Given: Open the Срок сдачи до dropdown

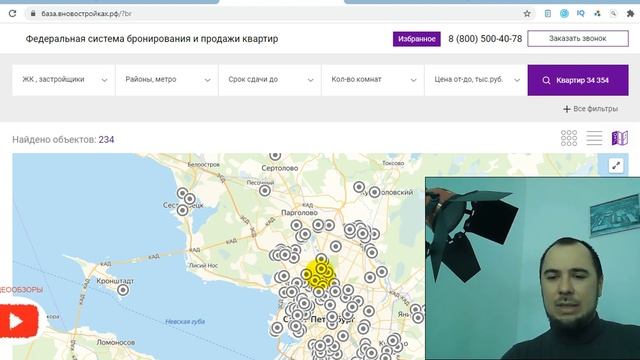Looking at the screenshot, I should coord(270,80).
